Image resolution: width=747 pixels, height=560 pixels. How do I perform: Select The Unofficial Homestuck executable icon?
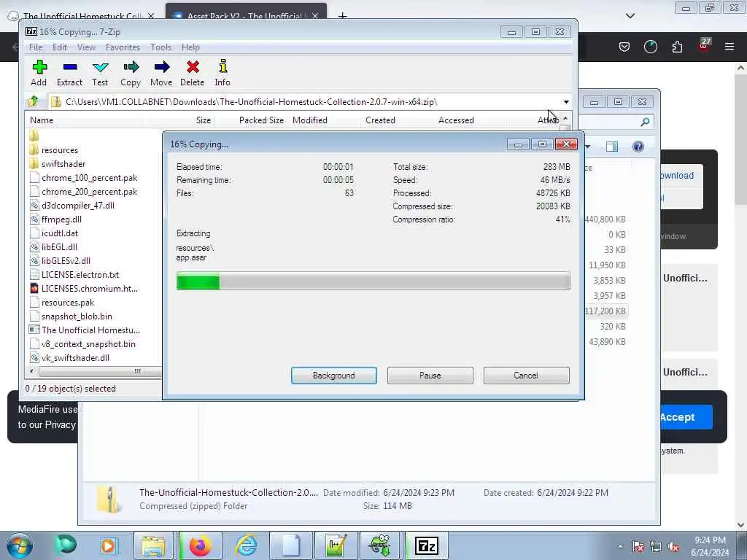(x=34, y=330)
